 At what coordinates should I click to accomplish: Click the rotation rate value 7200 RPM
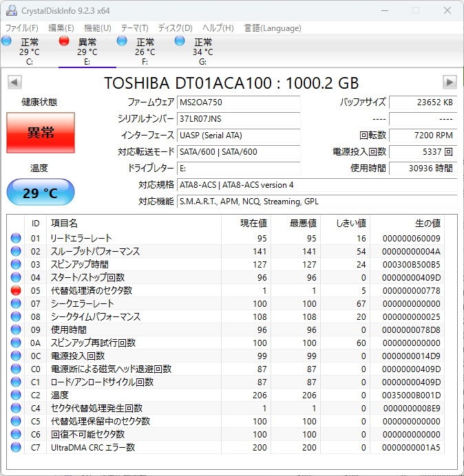tap(423, 135)
